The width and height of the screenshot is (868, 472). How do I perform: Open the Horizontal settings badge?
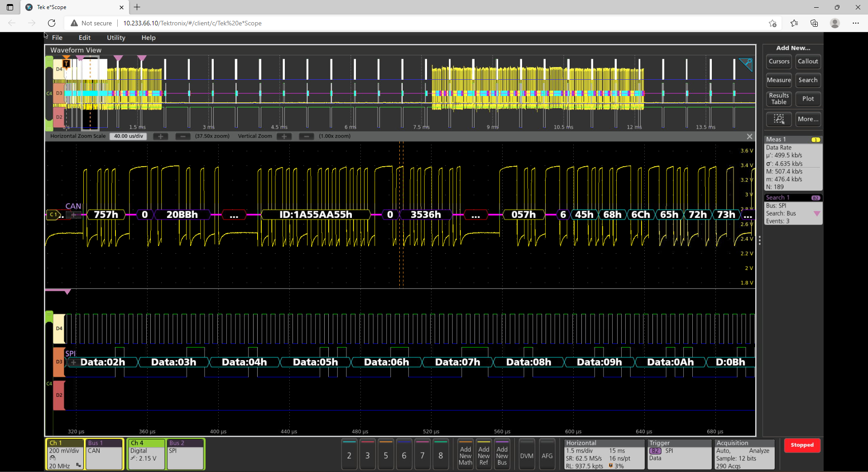coord(604,454)
